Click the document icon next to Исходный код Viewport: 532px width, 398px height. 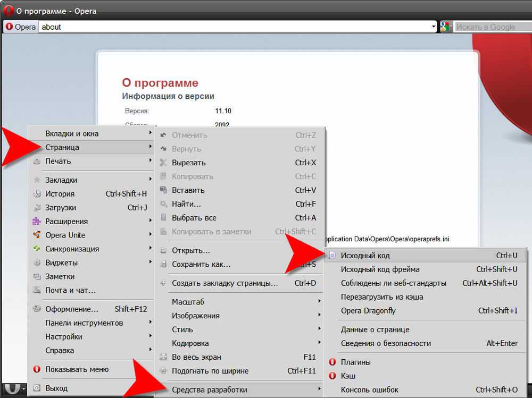[x=332, y=255]
